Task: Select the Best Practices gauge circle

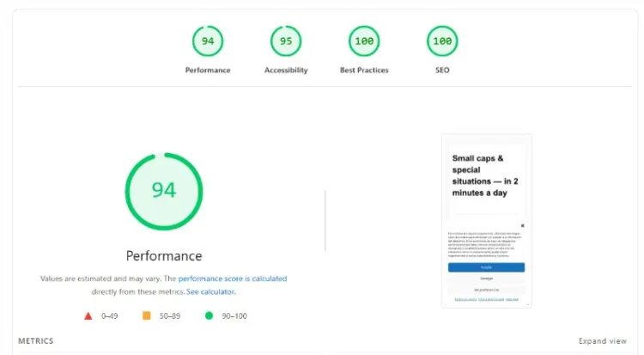Action: point(364,41)
